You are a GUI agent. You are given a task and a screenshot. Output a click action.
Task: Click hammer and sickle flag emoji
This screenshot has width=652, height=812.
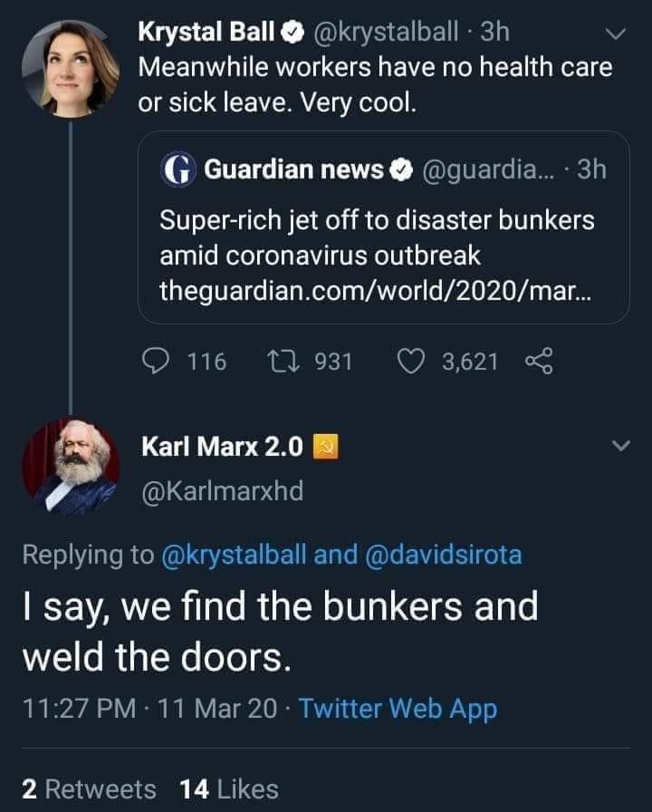323,448
